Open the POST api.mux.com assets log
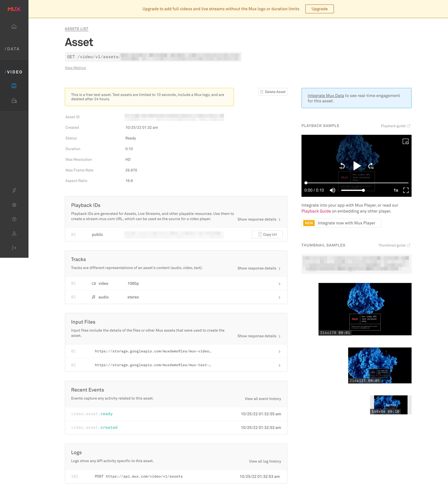Screen dimensions: 448x498 point(176,477)
